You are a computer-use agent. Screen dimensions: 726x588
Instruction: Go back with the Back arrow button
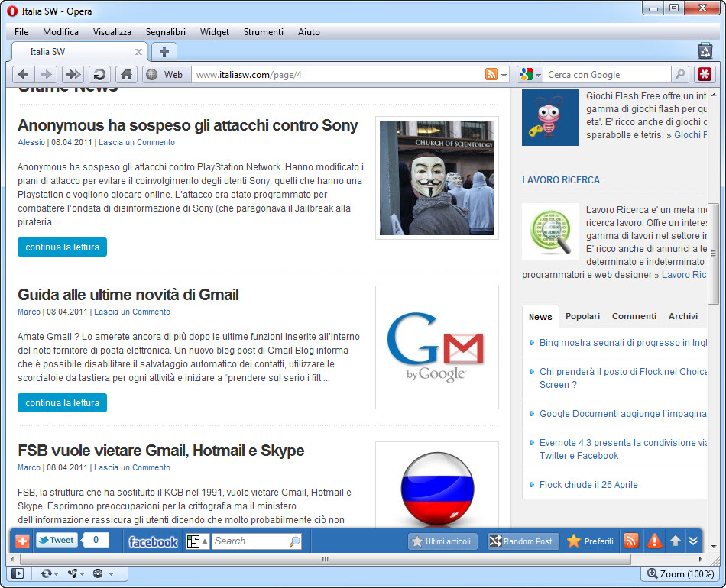(x=24, y=75)
